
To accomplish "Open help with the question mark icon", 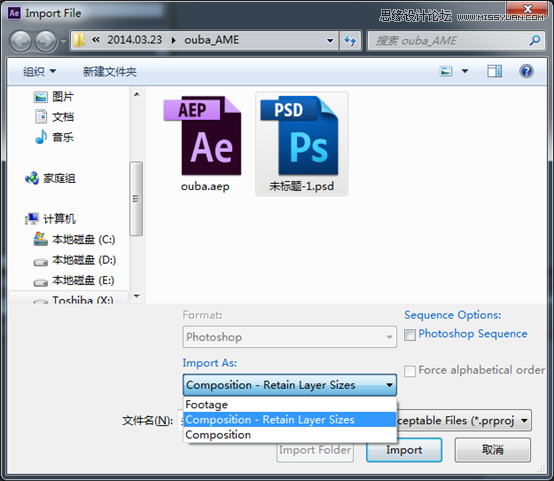I will [526, 71].
